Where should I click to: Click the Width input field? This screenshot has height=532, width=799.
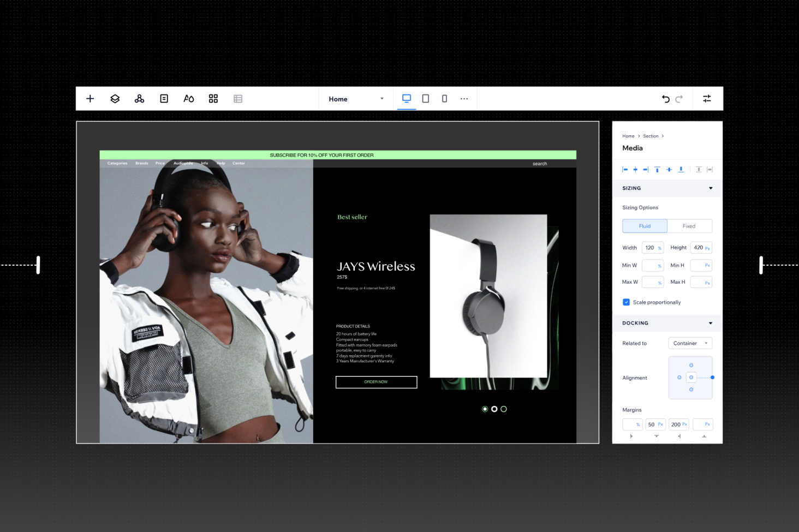[x=649, y=248]
